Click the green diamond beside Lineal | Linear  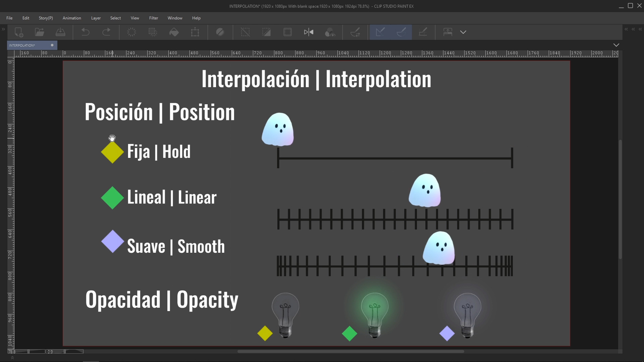[112, 198]
